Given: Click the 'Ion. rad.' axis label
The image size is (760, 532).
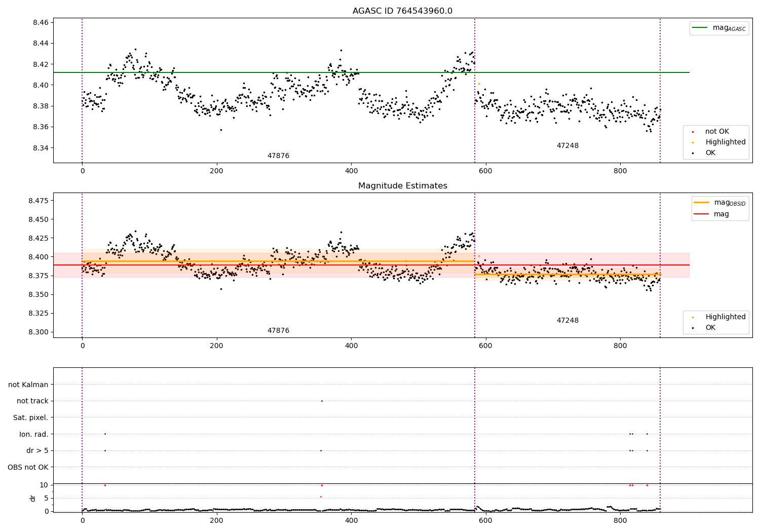Looking at the screenshot, I should click(34, 434).
